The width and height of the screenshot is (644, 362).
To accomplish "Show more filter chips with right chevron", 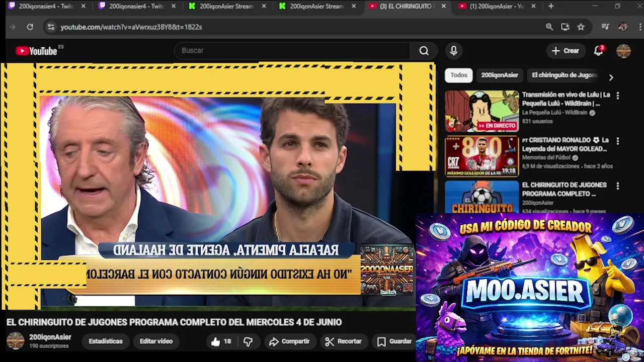I will (x=611, y=77).
